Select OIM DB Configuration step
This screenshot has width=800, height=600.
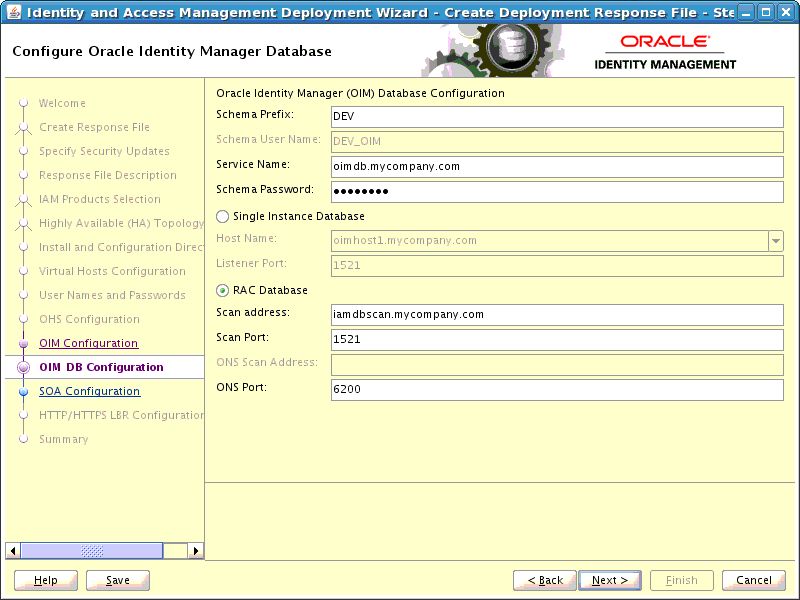point(101,367)
